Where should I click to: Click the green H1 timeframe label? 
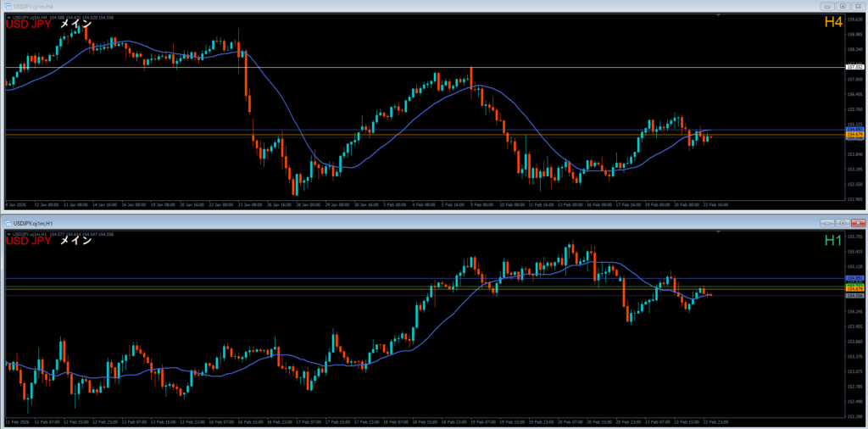point(833,240)
